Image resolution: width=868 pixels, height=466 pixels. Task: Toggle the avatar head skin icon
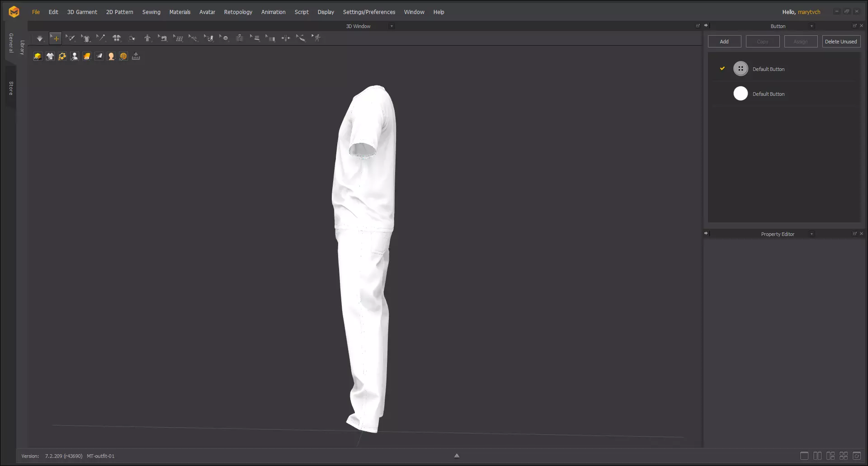point(111,56)
